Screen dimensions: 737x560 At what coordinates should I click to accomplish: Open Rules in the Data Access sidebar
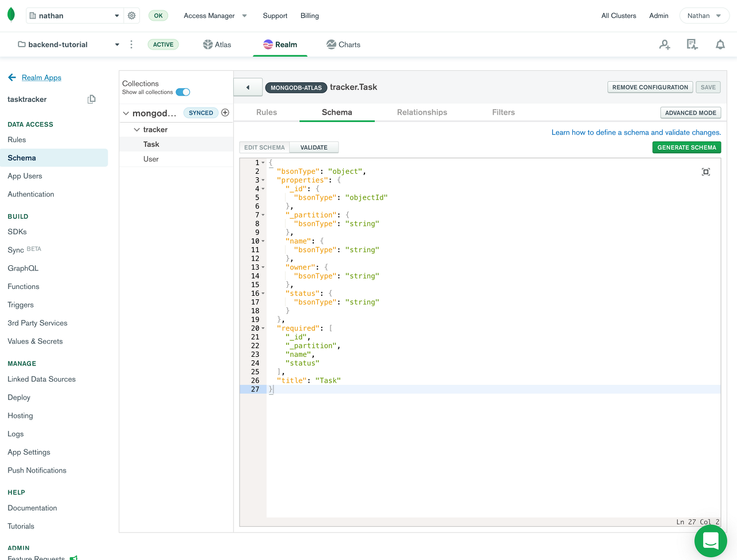(17, 140)
